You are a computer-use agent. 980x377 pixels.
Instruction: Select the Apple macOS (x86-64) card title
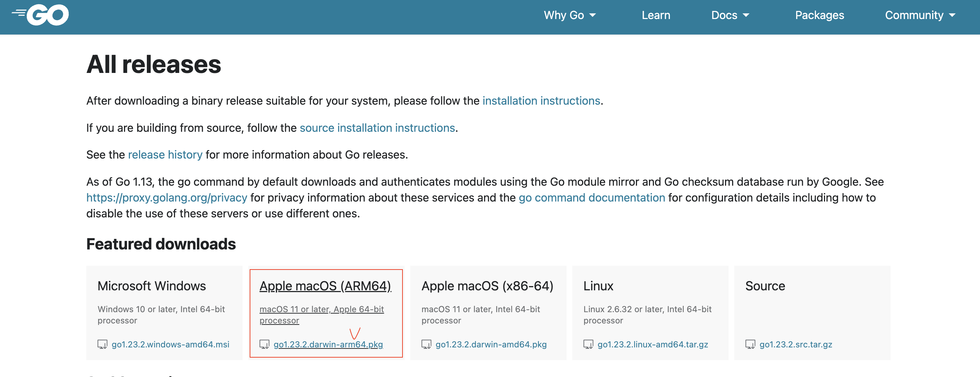pos(487,286)
